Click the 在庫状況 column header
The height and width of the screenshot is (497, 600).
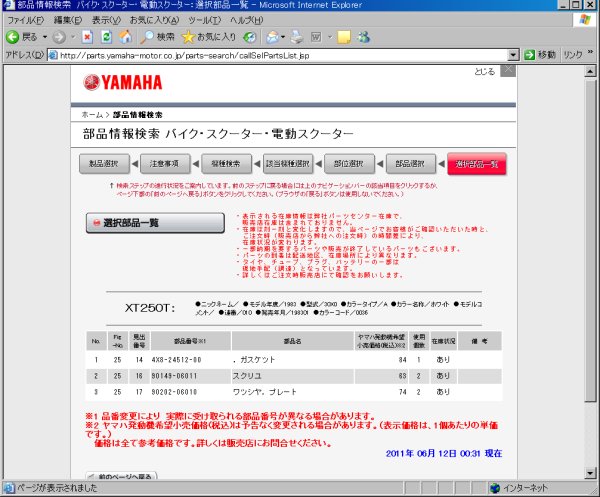[443, 341]
